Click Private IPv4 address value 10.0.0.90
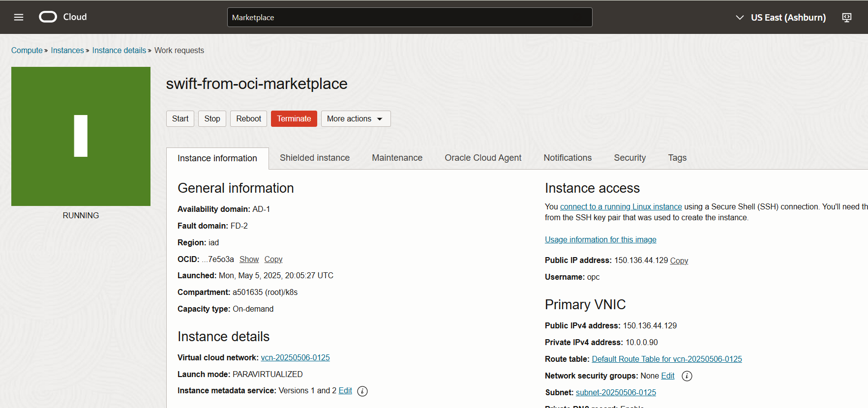The image size is (868, 408). [642, 342]
